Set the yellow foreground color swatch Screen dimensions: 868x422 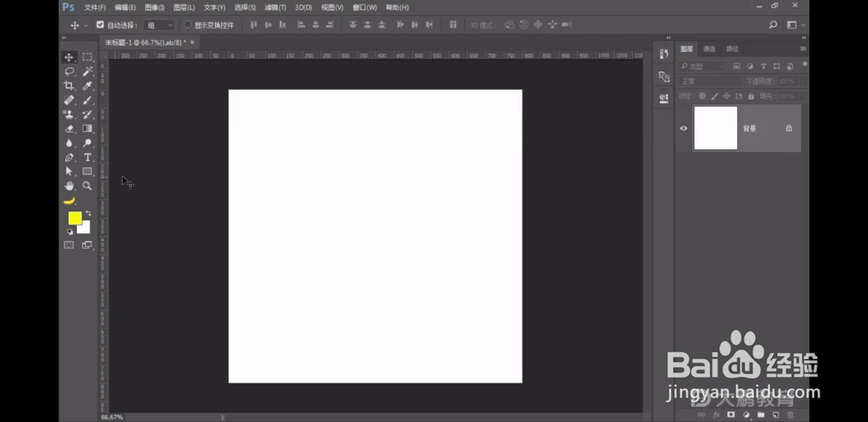coord(74,217)
